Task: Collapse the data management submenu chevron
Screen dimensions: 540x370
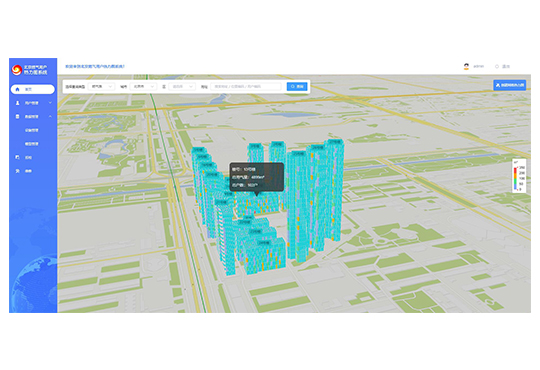Action: 50,116
